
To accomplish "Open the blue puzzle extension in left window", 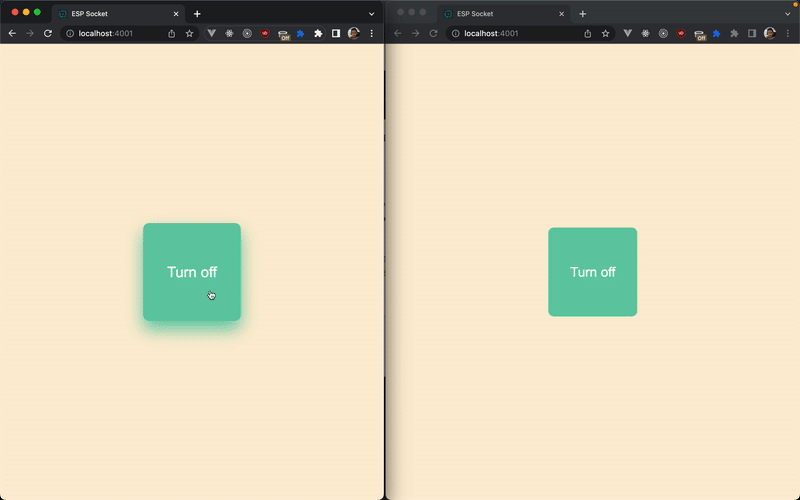I will tap(301, 34).
